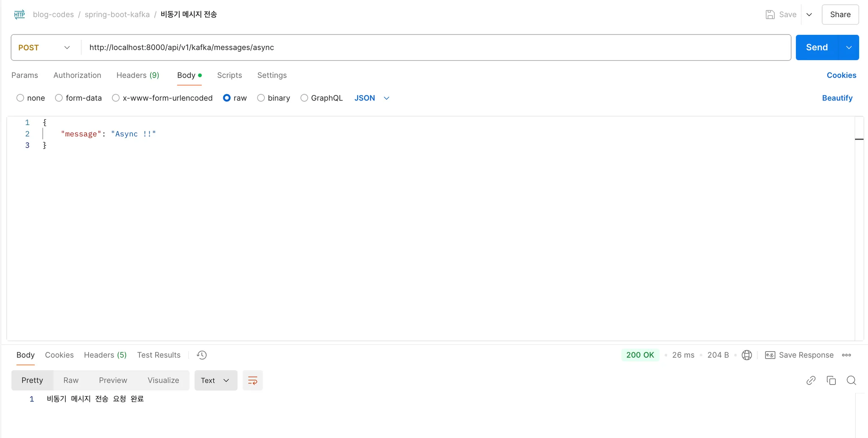The height and width of the screenshot is (438, 868).
Task: Click Beautify to format JSON
Action: 837,98
